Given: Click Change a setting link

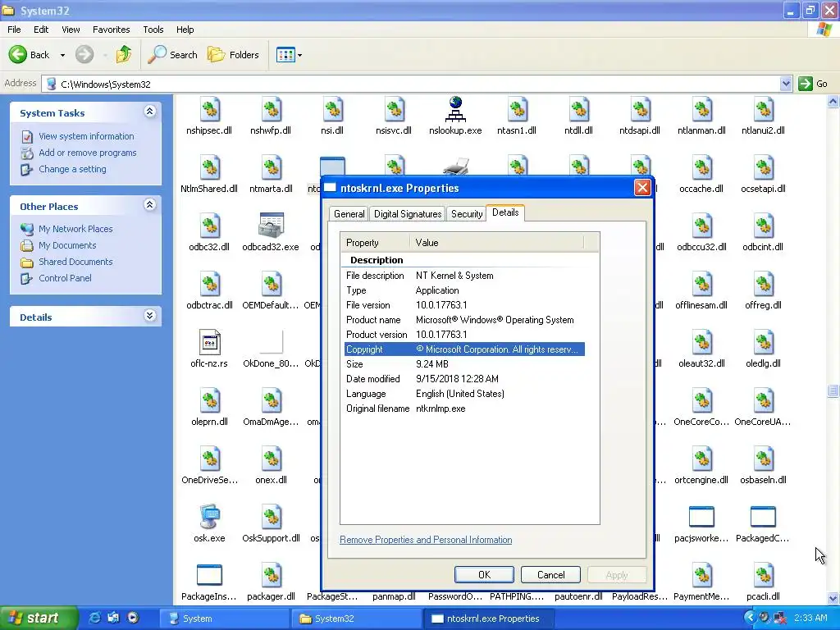Looking at the screenshot, I should (x=72, y=169).
